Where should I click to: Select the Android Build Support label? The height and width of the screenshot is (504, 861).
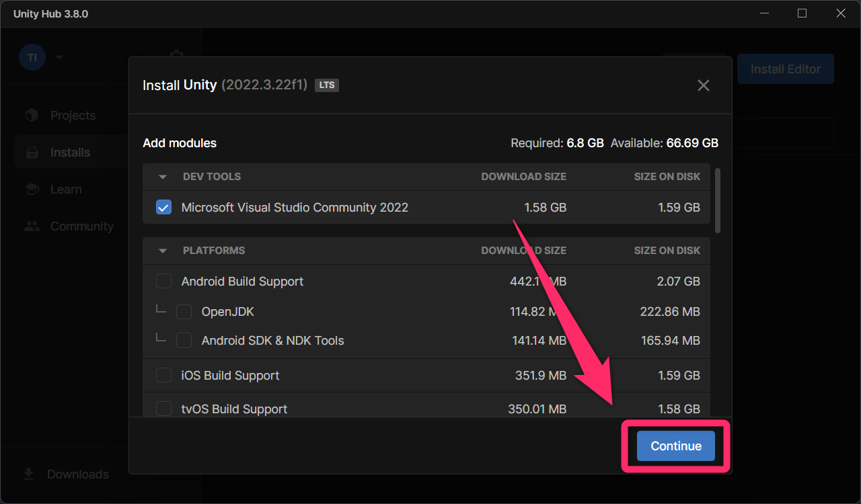tap(242, 282)
